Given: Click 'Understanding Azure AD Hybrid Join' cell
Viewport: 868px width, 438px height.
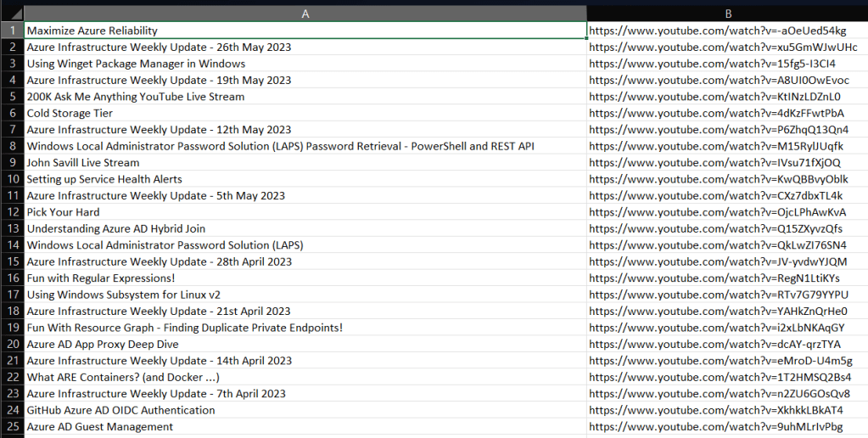Looking at the screenshot, I should click(115, 228).
